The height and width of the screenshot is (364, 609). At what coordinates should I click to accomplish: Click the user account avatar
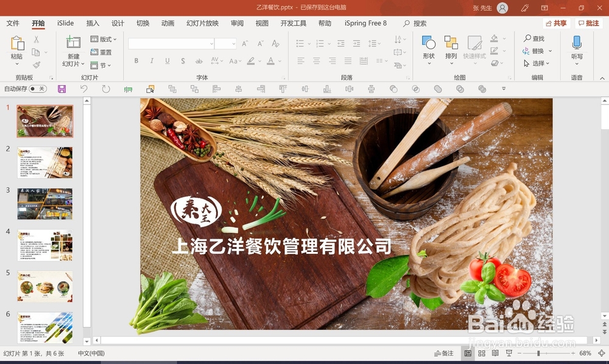point(502,8)
